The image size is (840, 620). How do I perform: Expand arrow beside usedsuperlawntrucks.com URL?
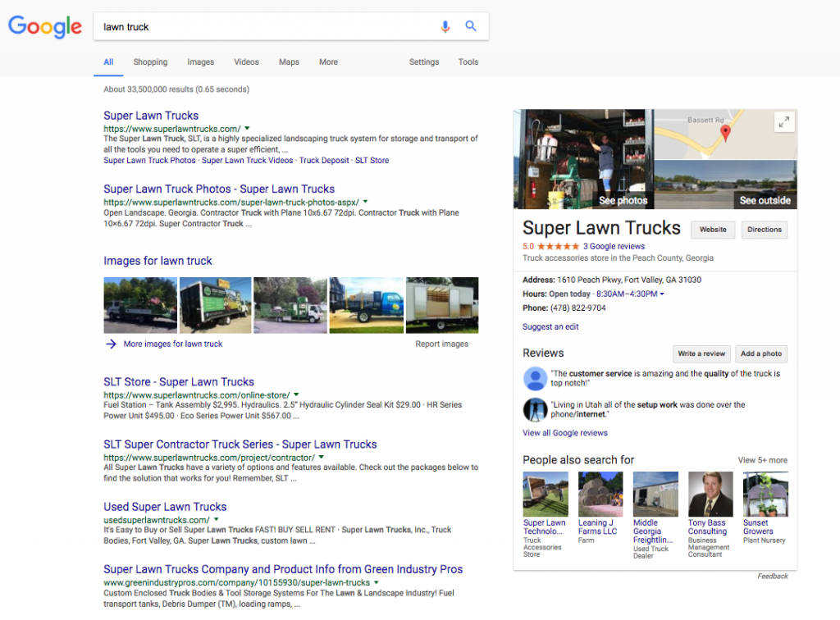click(217, 519)
